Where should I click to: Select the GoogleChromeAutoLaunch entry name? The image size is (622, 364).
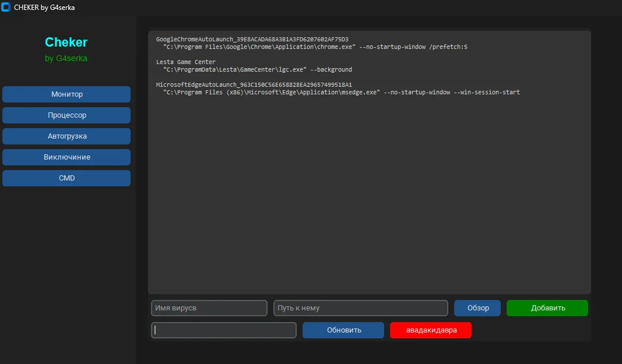coord(252,39)
